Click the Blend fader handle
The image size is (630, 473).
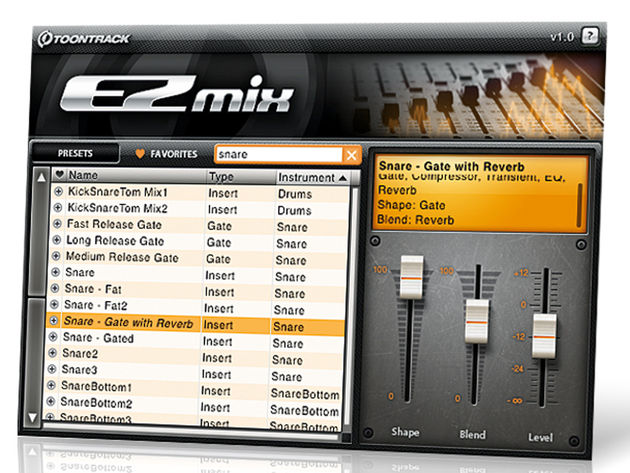coord(477,321)
